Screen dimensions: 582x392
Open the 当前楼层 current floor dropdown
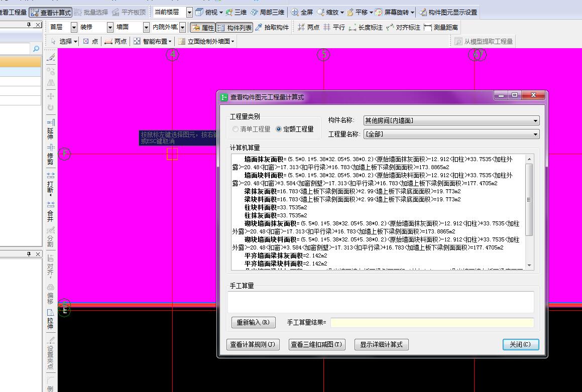[188, 12]
